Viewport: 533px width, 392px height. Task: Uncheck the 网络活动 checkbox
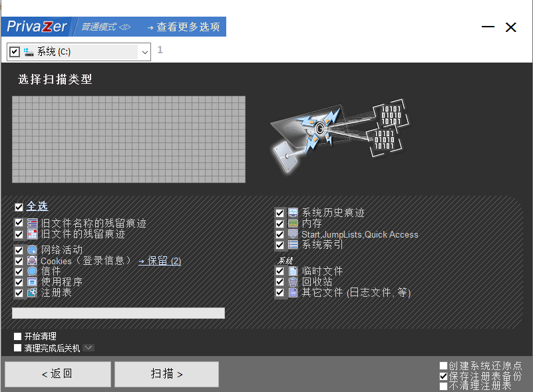point(19,250)
